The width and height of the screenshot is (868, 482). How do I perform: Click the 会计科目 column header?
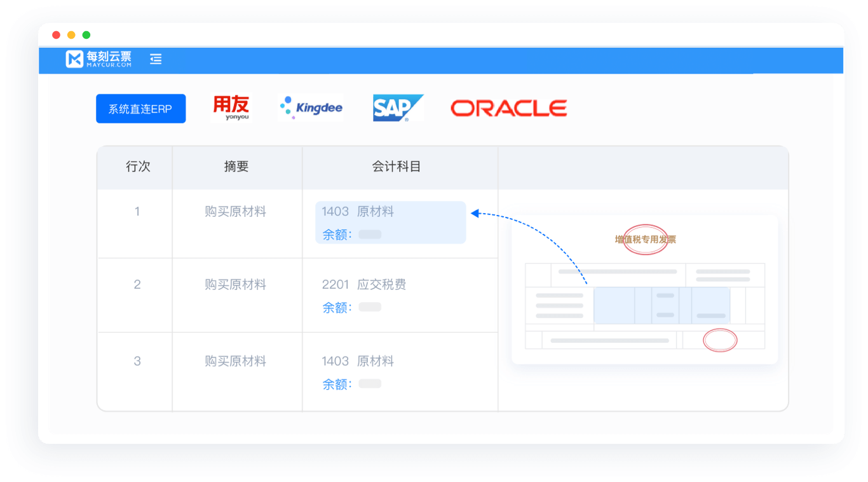(x=397, y=167)
